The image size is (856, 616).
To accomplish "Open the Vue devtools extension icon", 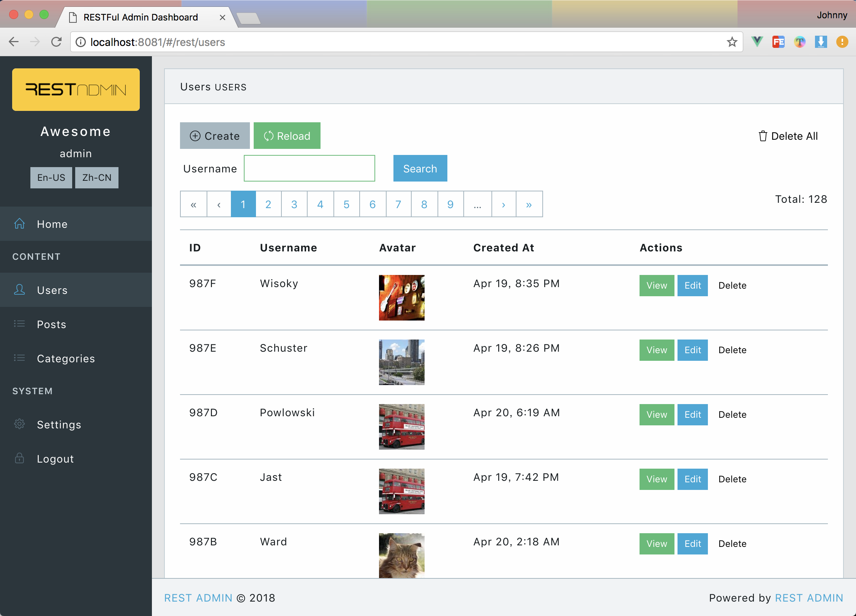I will click(x=757, y=42).
